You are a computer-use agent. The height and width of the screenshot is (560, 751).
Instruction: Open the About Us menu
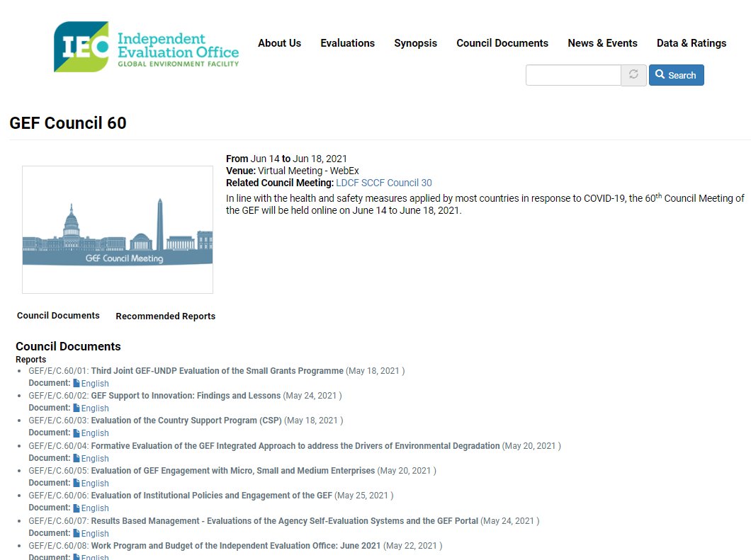(279, 43)
